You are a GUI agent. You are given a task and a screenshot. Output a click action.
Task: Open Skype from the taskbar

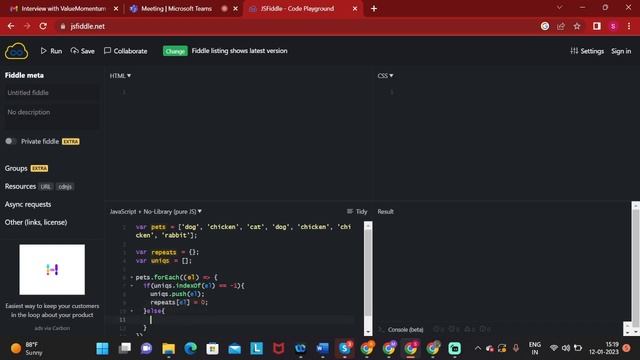(x=345, y=349)
